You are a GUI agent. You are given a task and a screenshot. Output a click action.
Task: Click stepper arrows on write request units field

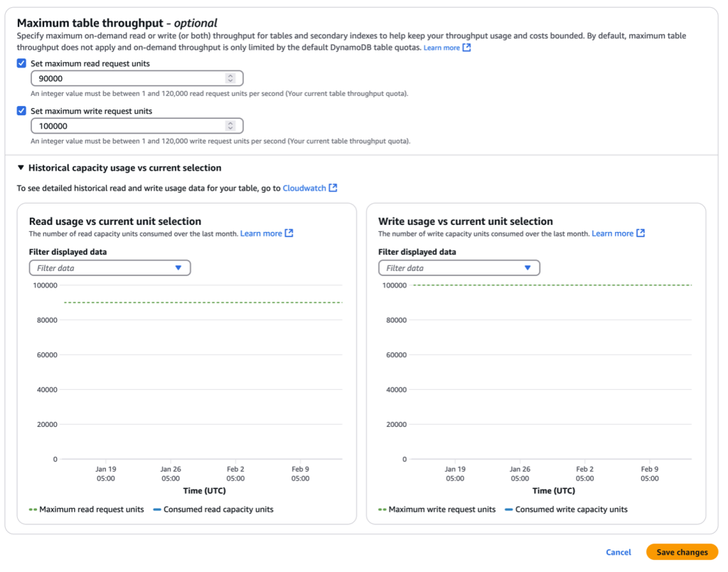pyautogui.click(x=230, y=126)
